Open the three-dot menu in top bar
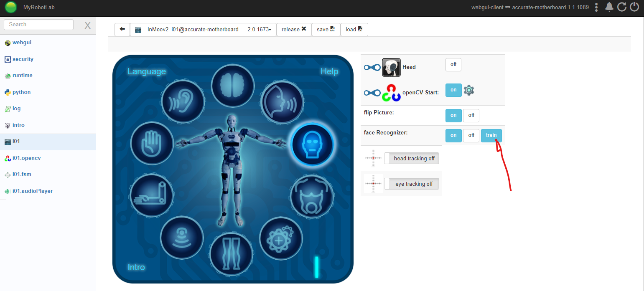This screenshot has height=291, width=644. tap(596, 7)
